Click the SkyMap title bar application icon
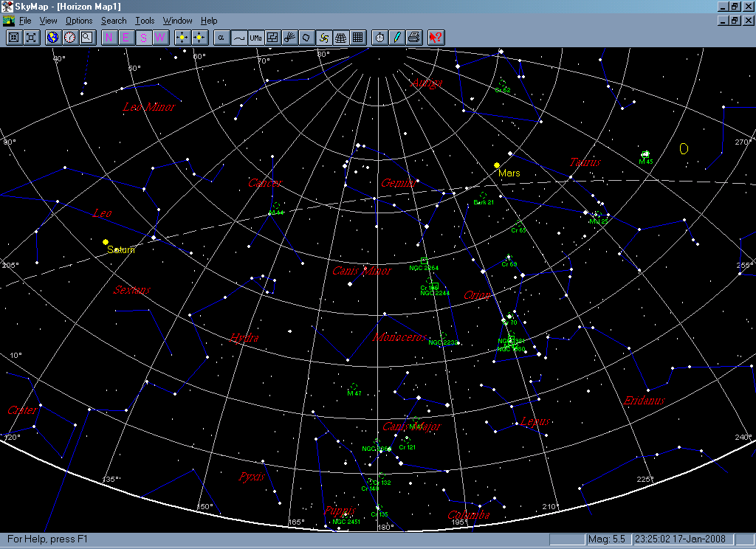 click(x=7, y=7)
